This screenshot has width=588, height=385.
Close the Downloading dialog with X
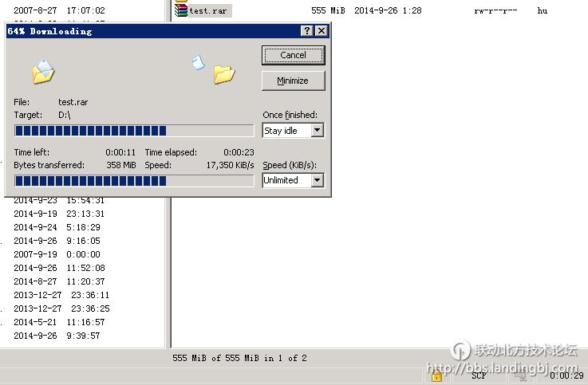click(x=321, y=31)
